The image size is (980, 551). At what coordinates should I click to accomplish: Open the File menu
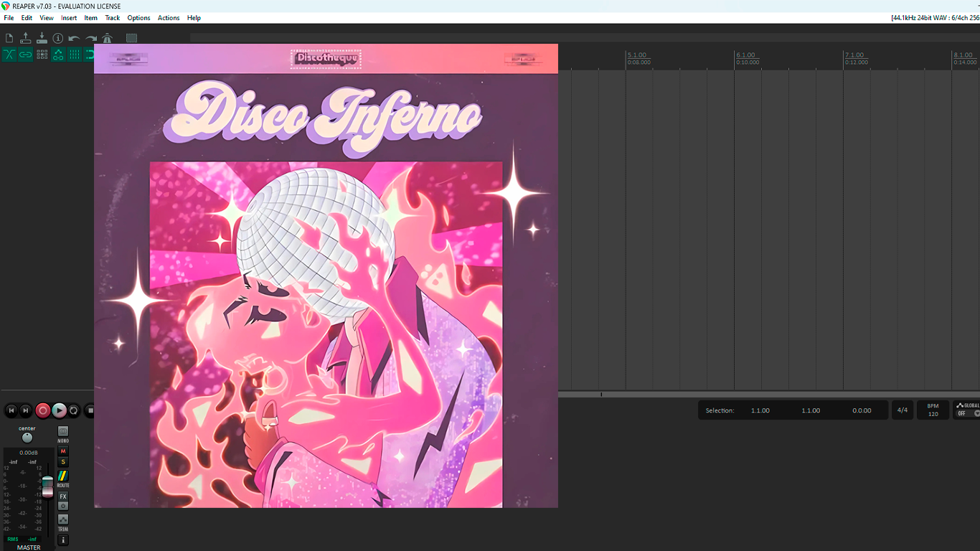click(9, 18)
